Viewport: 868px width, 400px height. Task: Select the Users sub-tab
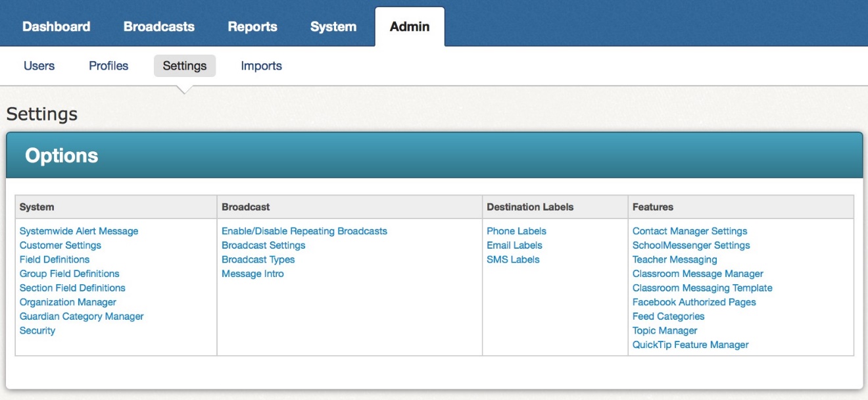[39, 66]
